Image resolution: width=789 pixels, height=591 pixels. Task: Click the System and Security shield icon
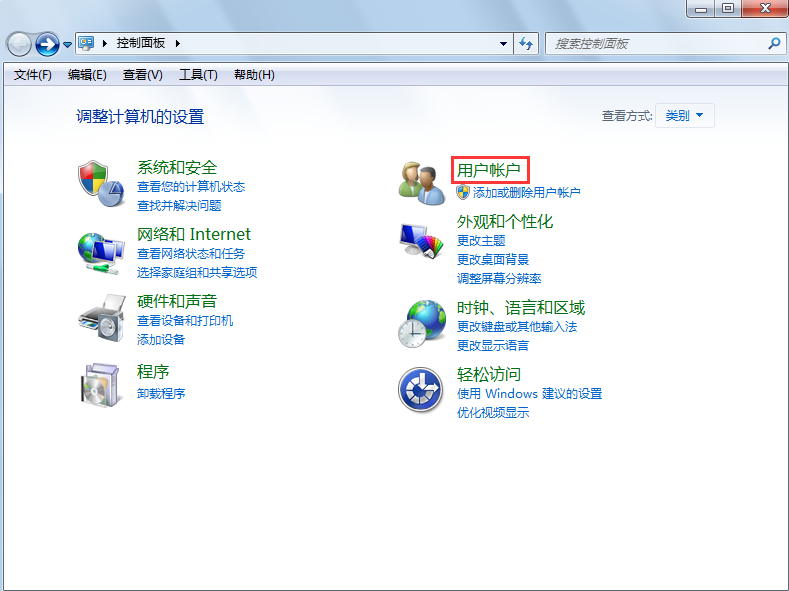(101, 180)
